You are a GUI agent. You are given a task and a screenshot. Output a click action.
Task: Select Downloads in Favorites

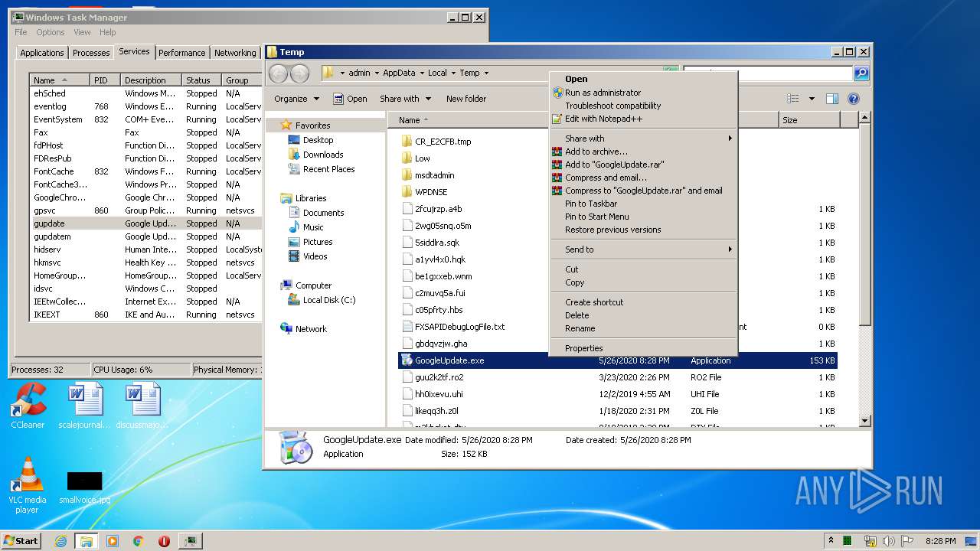(x=322, y=155)
